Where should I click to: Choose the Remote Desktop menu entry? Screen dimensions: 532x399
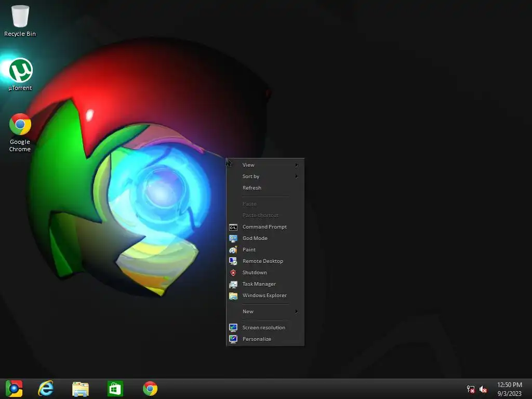click(x=263, y=261)
